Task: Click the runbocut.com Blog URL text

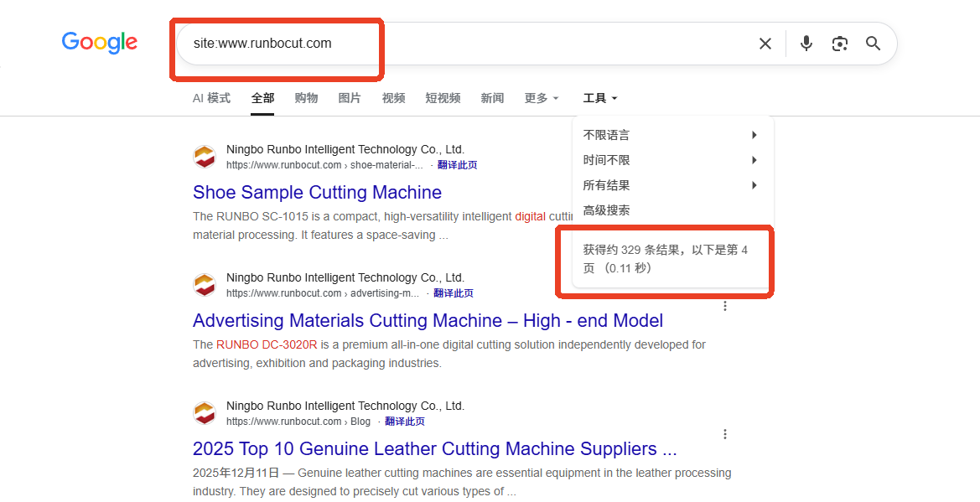Action: coord(298,422)
